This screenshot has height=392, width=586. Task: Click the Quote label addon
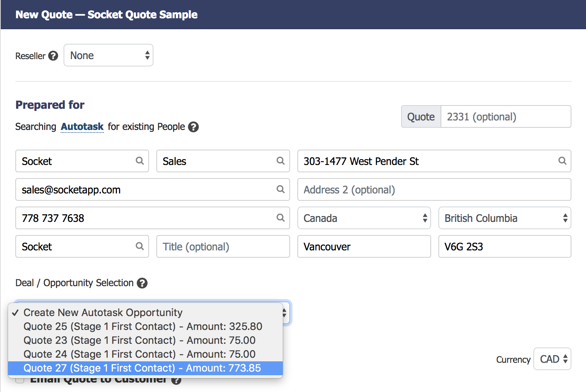click(x=421, y=116)
